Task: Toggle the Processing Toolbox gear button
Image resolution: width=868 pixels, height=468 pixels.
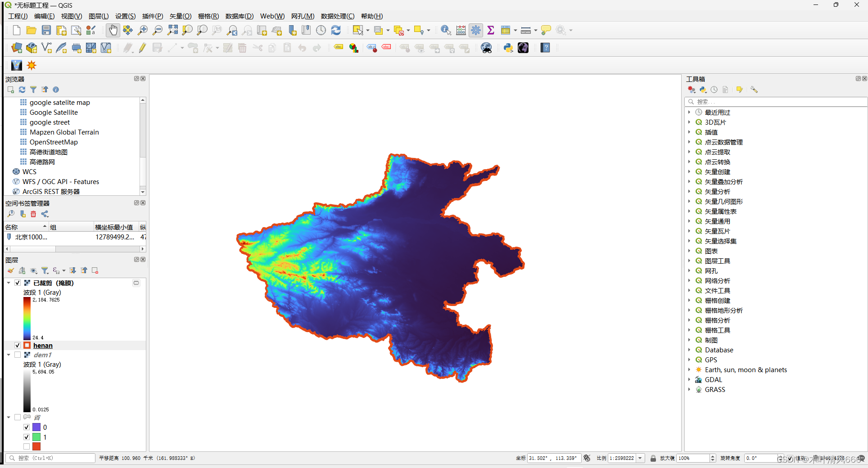Action: tap(476, 30)
